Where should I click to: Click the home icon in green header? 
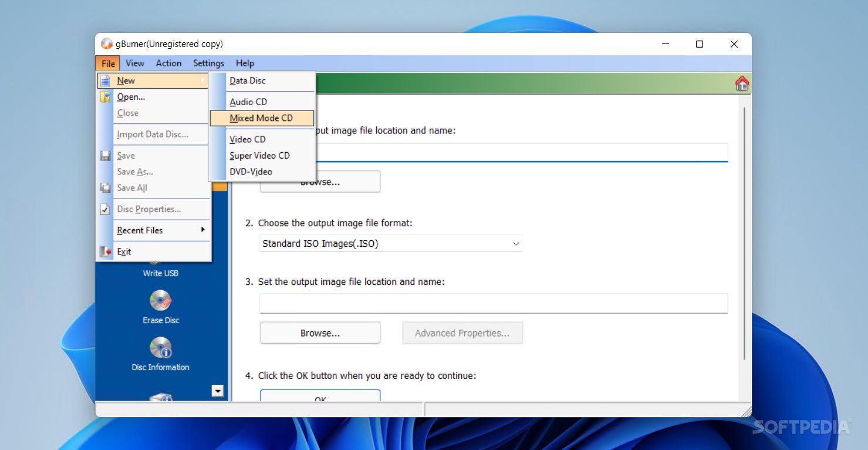click(x=742, y=83)
